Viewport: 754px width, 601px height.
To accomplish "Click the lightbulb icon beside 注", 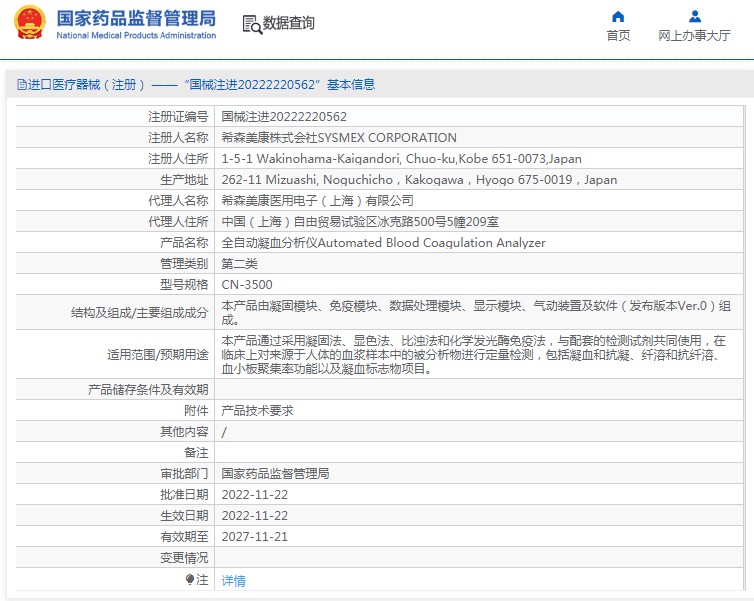I will pyautogui.click(x=190, y=580).
